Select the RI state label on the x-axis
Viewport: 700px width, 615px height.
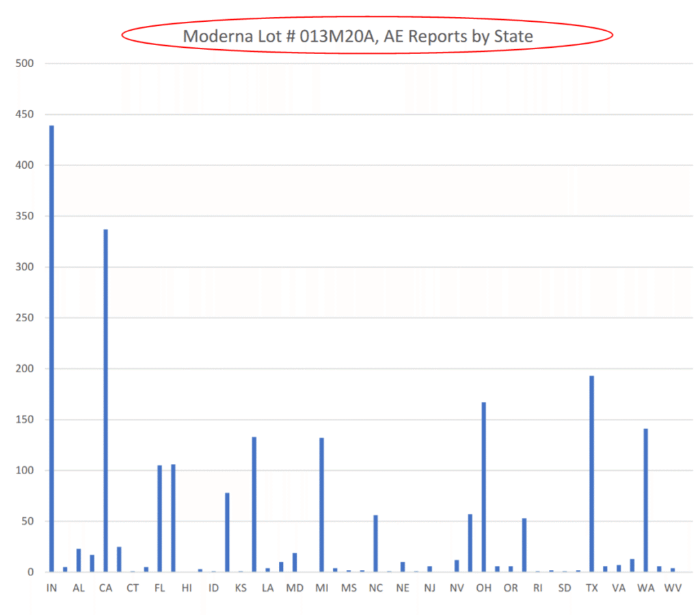[x=538, y=588]
